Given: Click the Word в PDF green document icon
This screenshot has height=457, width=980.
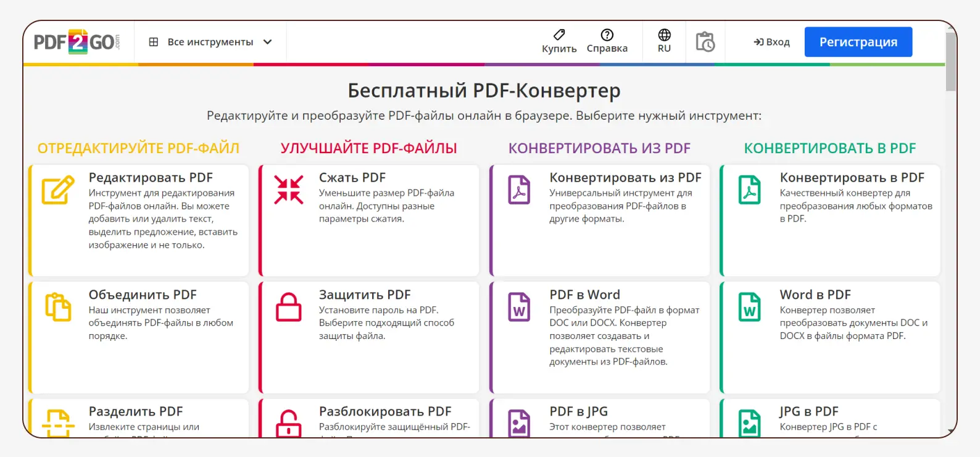Looking at the screenshot, I should coord(750,307).
